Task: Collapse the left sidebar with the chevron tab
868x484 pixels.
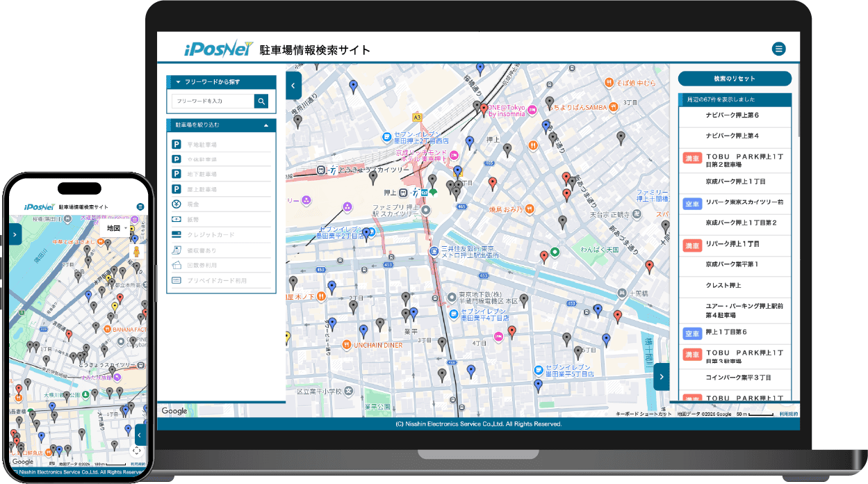Action: 293,86
